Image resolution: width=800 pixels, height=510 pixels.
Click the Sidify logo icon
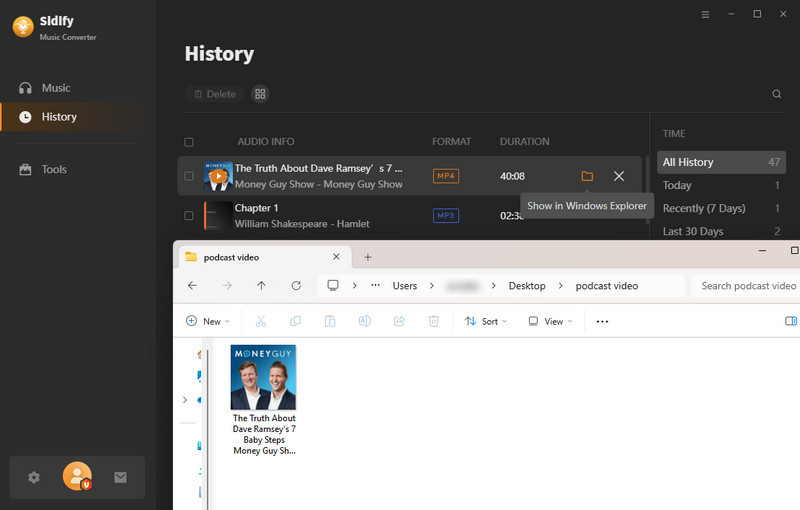23,27
